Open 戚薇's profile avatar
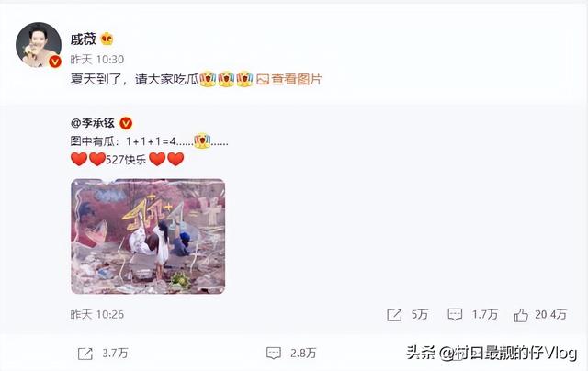Image resolution: width=588 pixels, height=371 pixels. click(x=39, y=45)
